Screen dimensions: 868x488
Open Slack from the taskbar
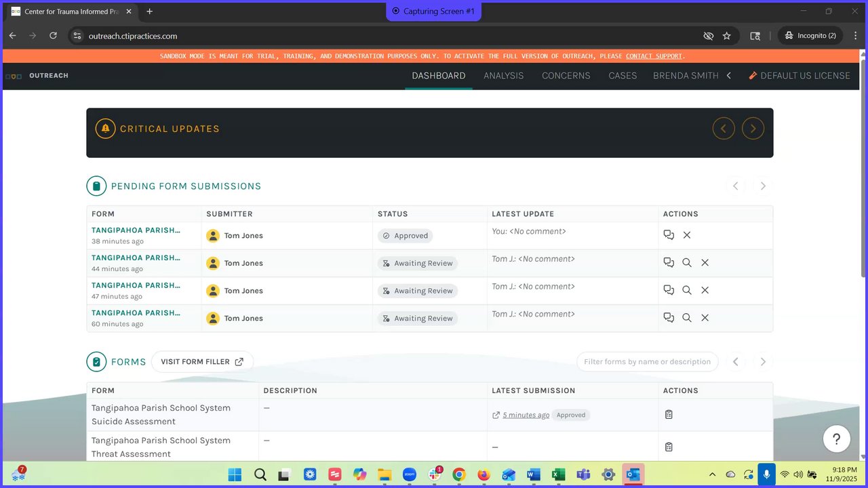click(434, 474)
